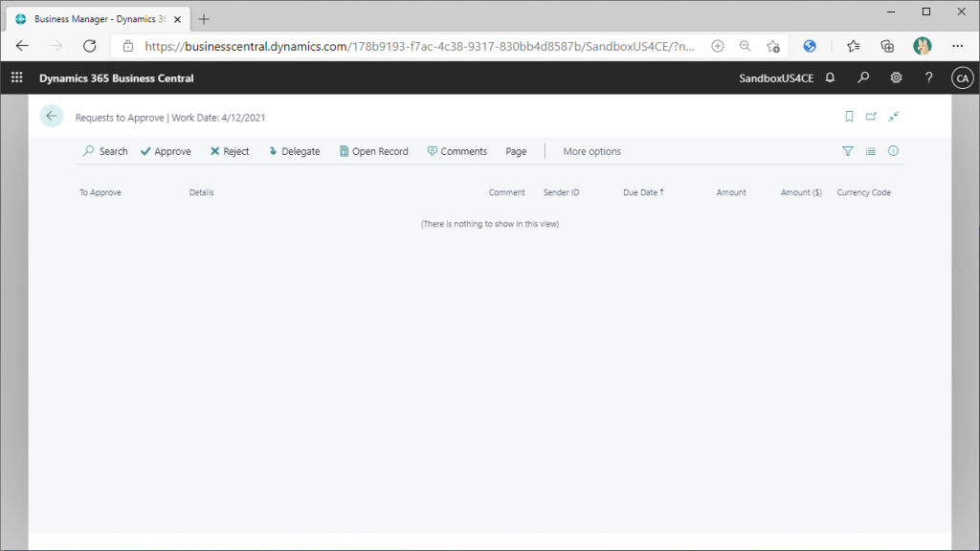Minimize the browser window
Screen dimensions: 980x551
click(891, 11)
